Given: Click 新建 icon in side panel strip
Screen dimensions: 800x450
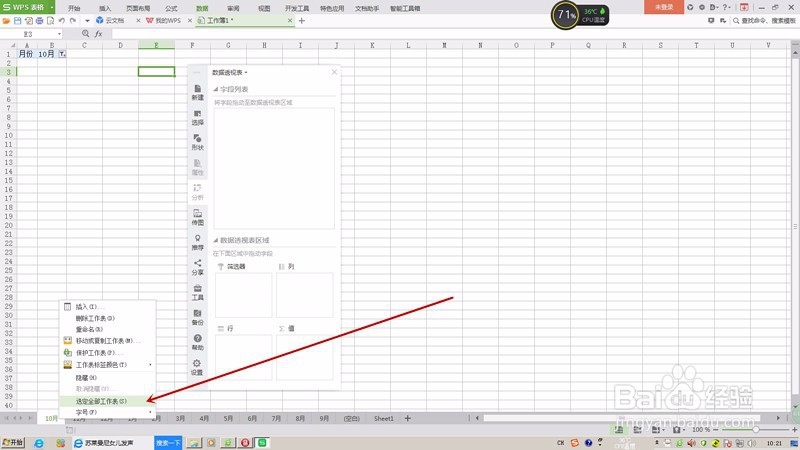Looking at the screenshot, I should click(197, 93).
